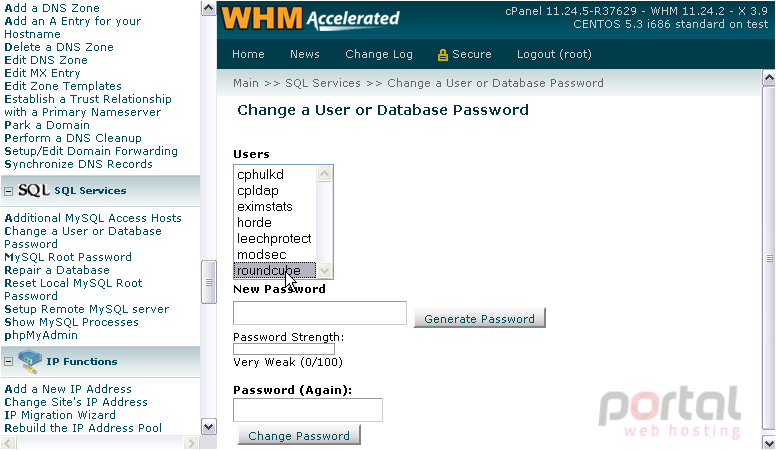Click the News menu item
This screenshot has width=776, height=450.
(x=304, y=54)
